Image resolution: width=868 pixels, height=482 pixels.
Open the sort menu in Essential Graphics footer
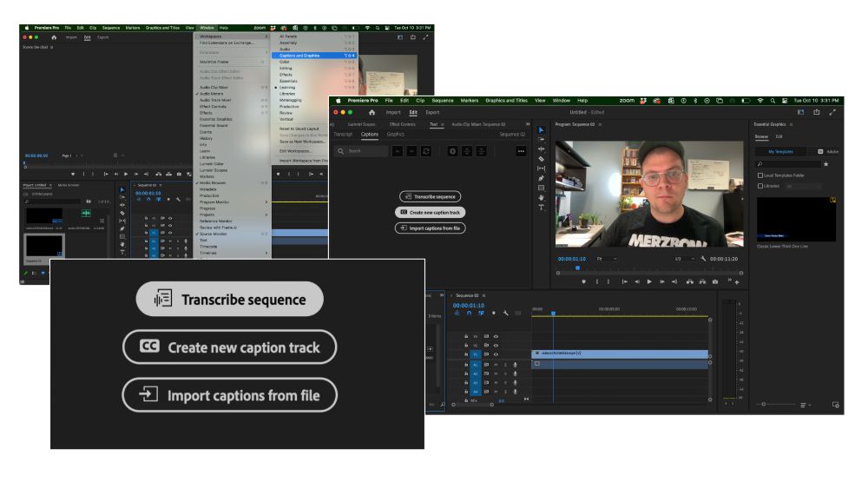click(x=805, y=405)
